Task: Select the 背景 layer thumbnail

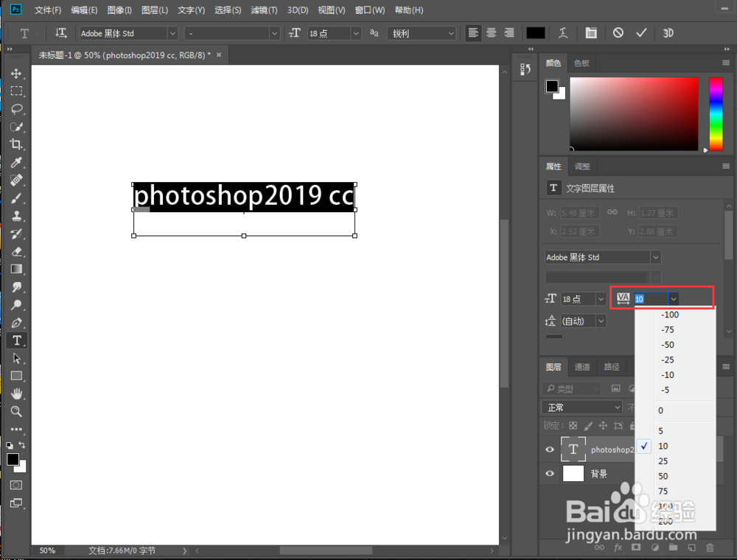Action: [x=573, y=474]
